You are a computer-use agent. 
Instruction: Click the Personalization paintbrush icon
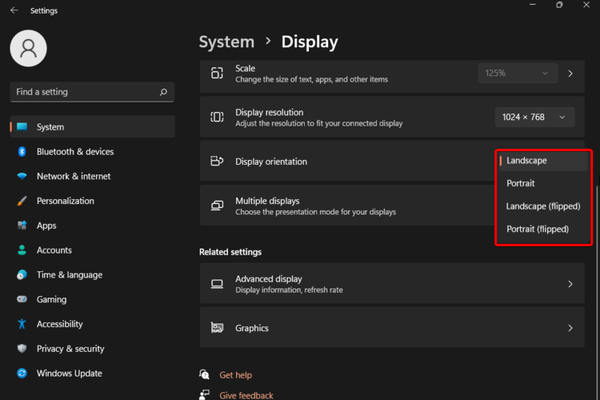coord(22,201)
